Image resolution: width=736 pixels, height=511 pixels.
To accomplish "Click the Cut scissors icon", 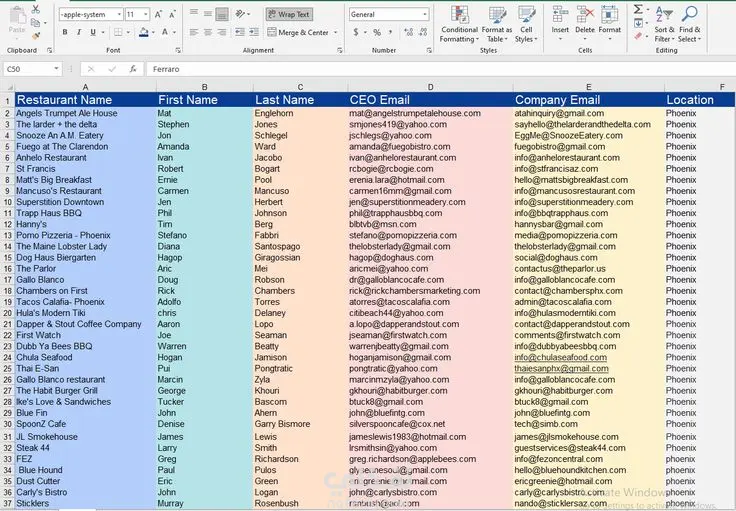I will pyautogui.click(x=36, y=9).
